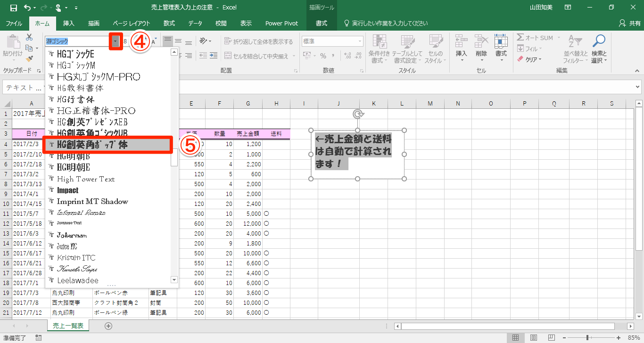The height and width of the screenshot is (343, 644).
Task: Click the zoom slider handle
Action: 587,338
